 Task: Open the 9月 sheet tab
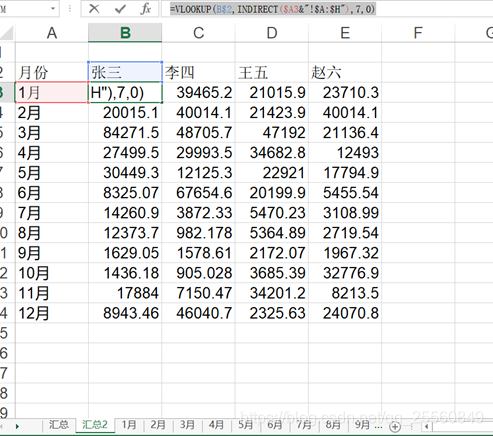tap(362, 425)
